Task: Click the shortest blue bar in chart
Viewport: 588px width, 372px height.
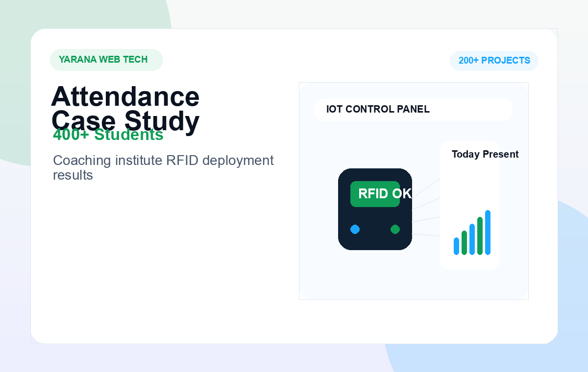Action: coord(456,246)
